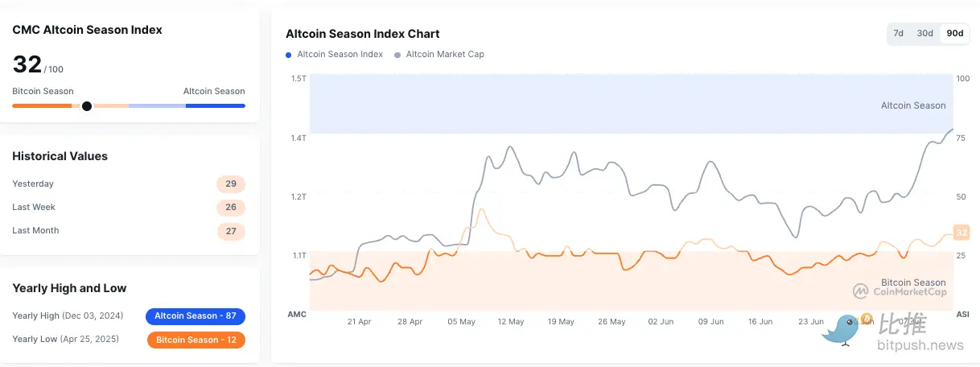Click the Bitcoin Season shaded zone label
Viewport: 980px width, 367px height.
click(913, 282)
